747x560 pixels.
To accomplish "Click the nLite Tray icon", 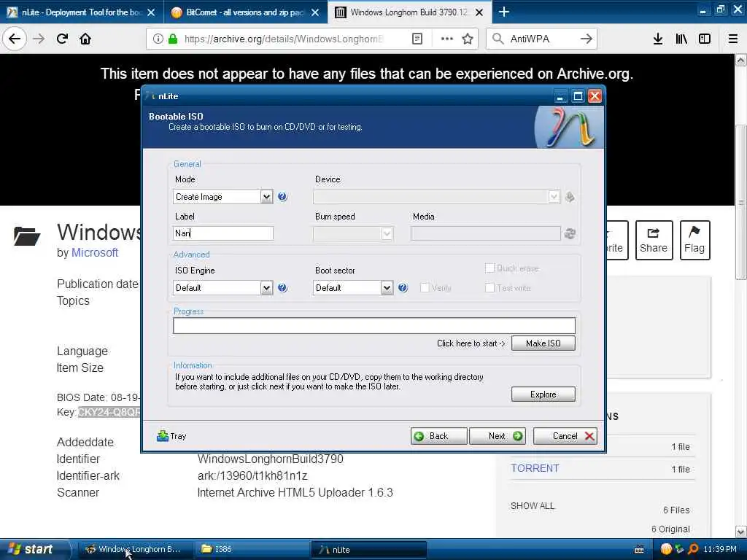I will 163,436.
